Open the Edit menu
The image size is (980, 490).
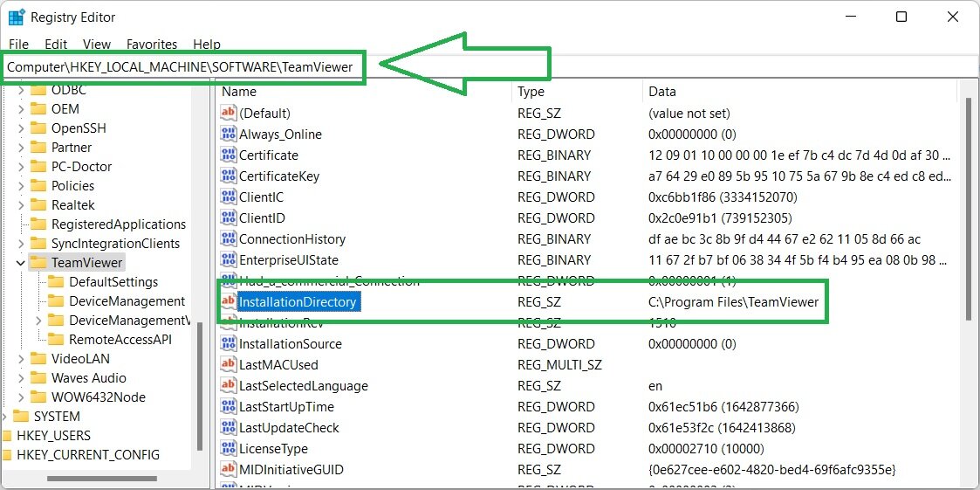(56, 45)
